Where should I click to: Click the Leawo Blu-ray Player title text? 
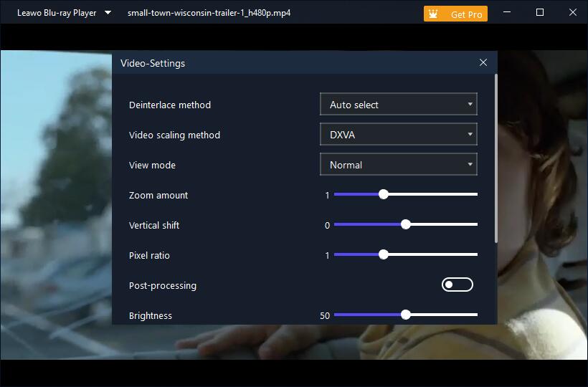pos(57,13)
